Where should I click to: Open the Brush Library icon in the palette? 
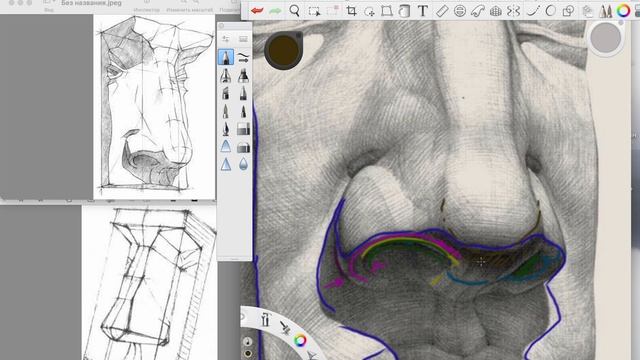pos(243,39)
